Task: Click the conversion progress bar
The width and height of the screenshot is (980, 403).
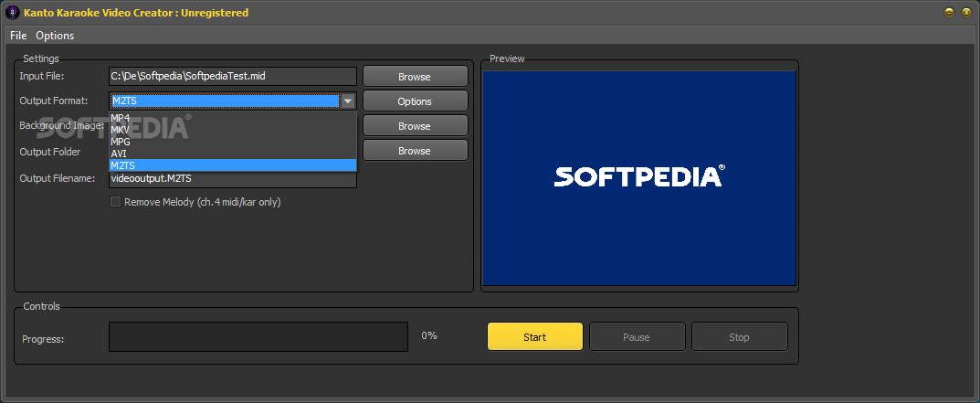Action: point(258,336)
